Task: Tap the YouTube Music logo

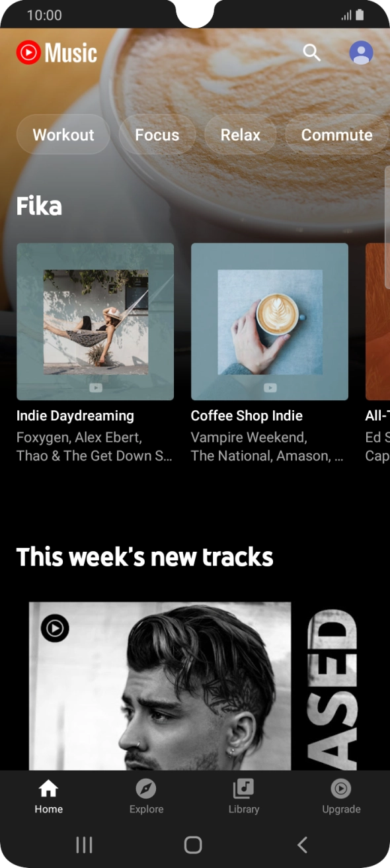Action: 57,52
